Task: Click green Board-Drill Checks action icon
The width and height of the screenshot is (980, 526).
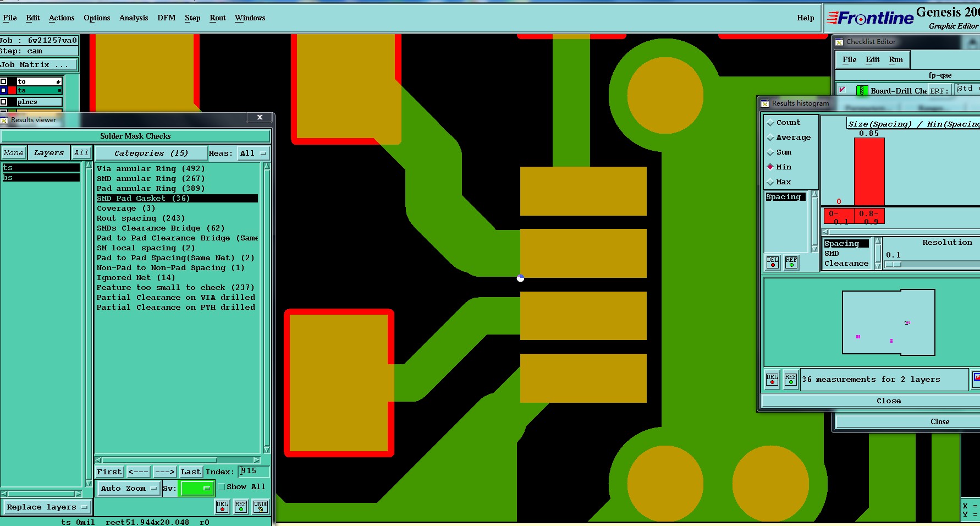Action: click(862, 91)
